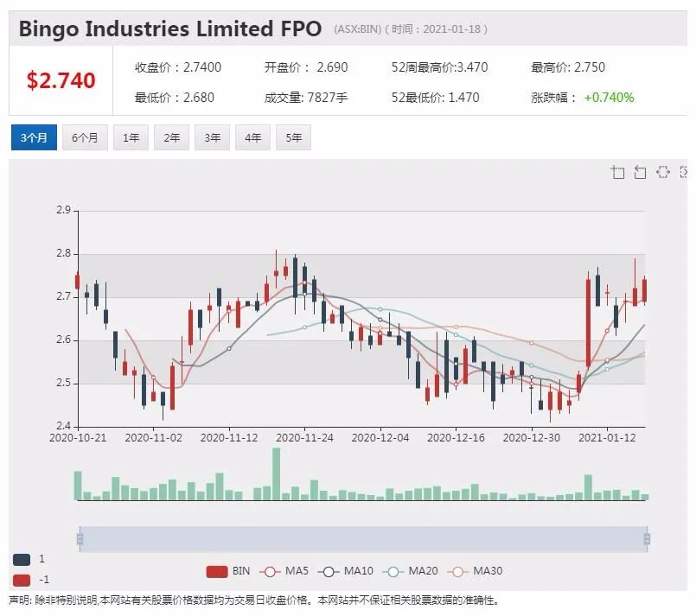Click the right handle of the data zoom slider
696x616 pixels.
648,539
